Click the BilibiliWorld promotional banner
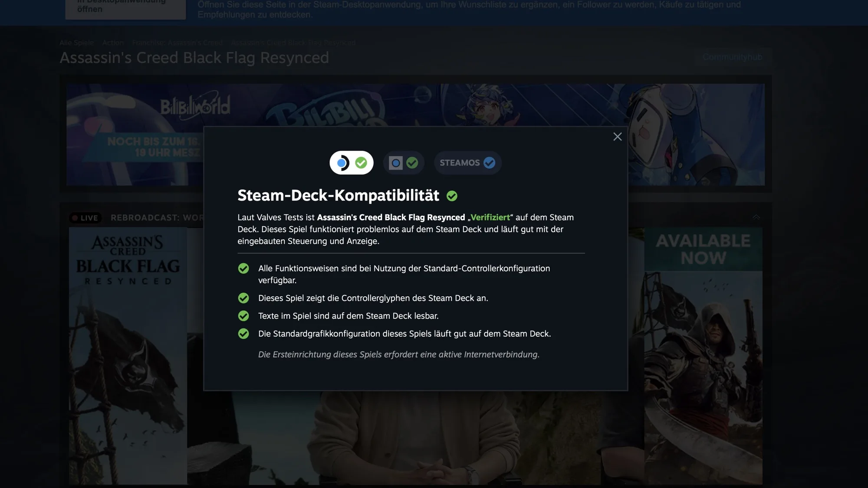Image resolution: width=868 pixels, height=488 pixels. click(x=135, y=134)
